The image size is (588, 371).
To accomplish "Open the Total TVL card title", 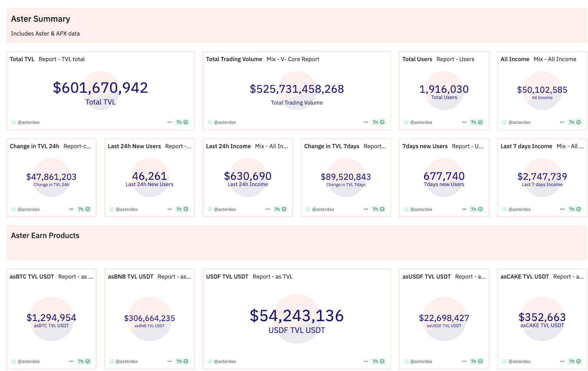I will coord(22,59).
